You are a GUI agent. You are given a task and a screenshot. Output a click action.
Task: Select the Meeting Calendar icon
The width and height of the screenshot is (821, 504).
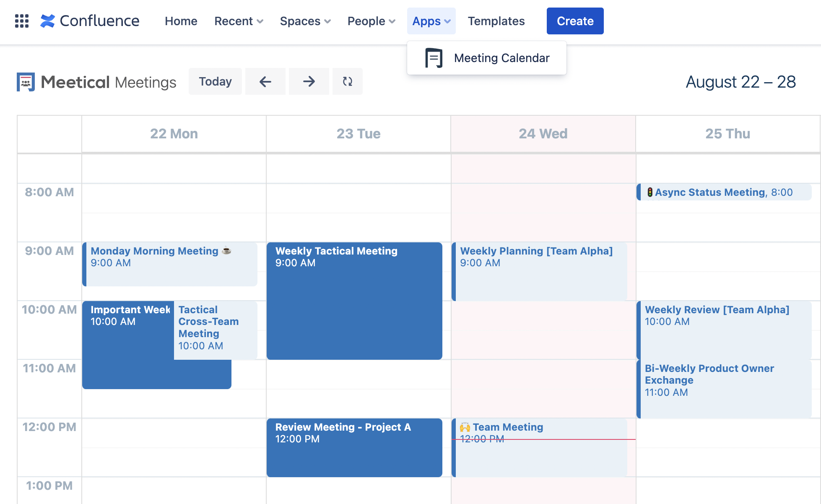433,57
